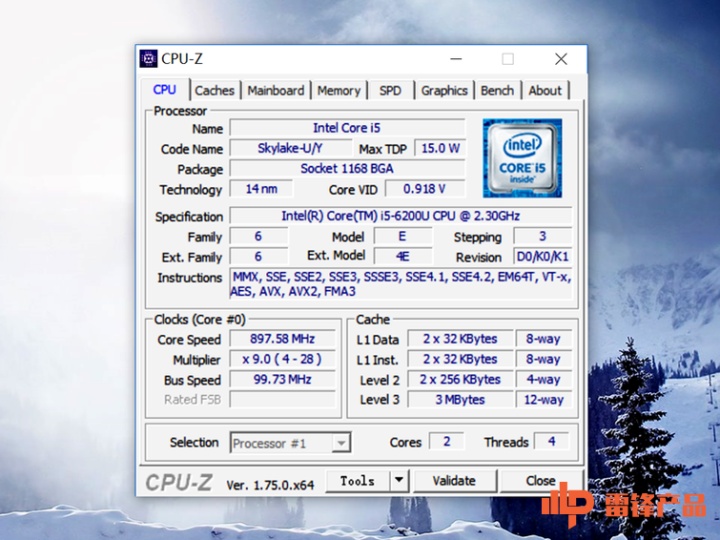This screenshot has width=720, height=540.
Task: Click the version text Ver. 1.75.0.x64
Action: pos(270,485)
